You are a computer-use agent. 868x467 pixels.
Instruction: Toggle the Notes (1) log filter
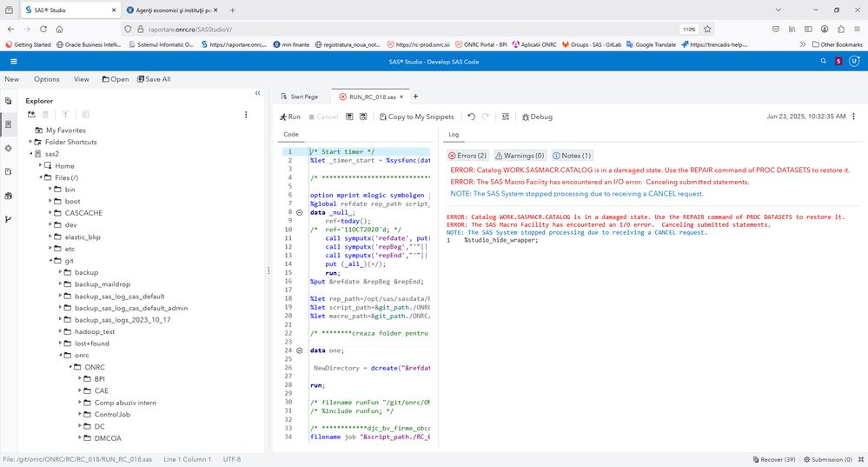(572, 156)
